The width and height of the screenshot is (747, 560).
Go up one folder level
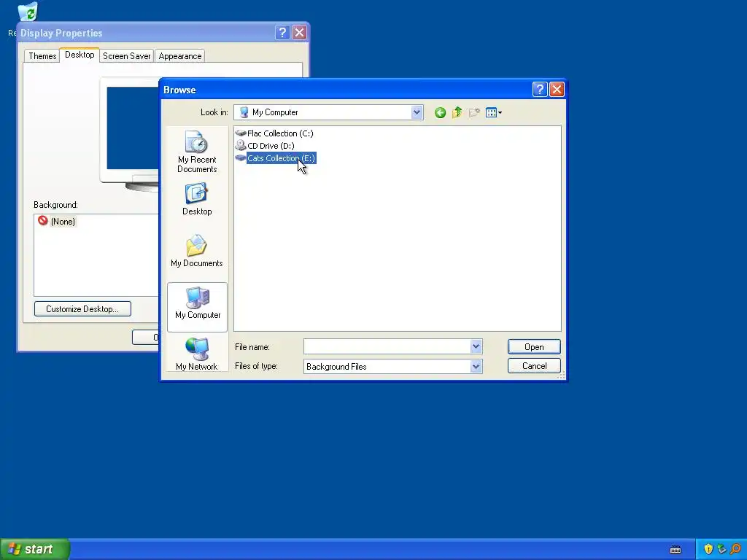coord(457,112)
